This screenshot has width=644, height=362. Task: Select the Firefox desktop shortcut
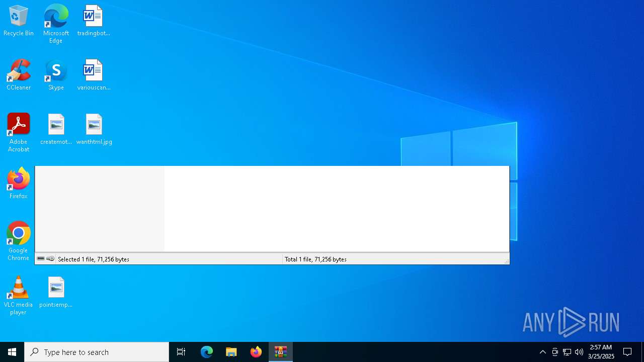19,184
